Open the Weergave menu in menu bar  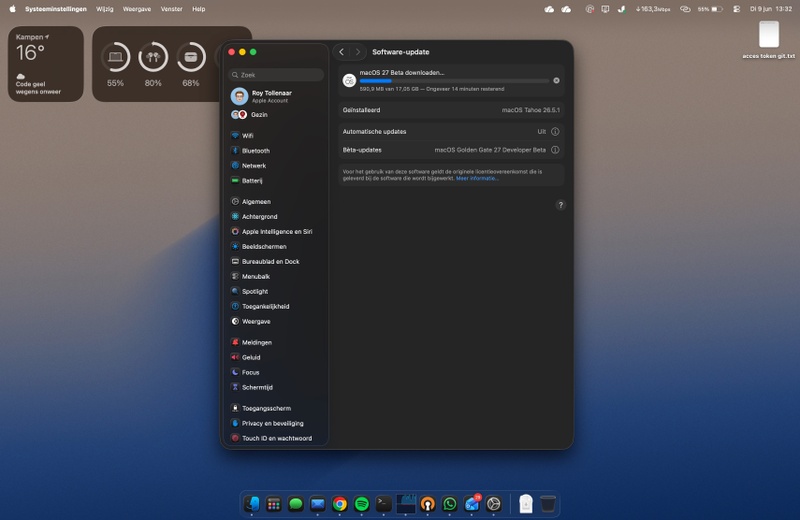tap(137, 9)
